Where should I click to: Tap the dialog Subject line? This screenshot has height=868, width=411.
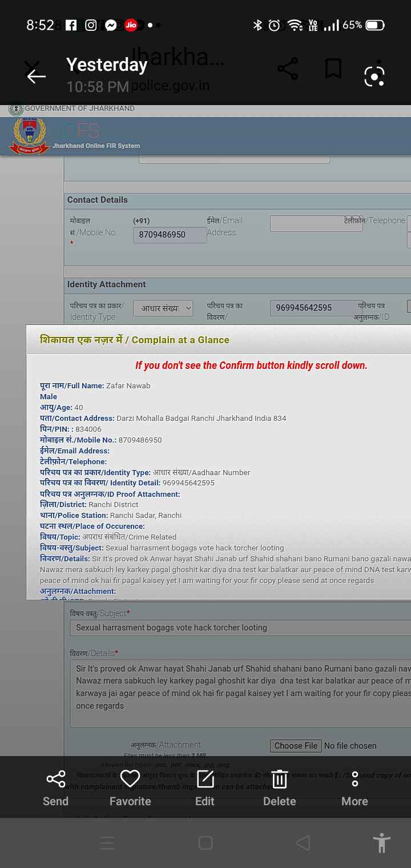tap(162, 548)
